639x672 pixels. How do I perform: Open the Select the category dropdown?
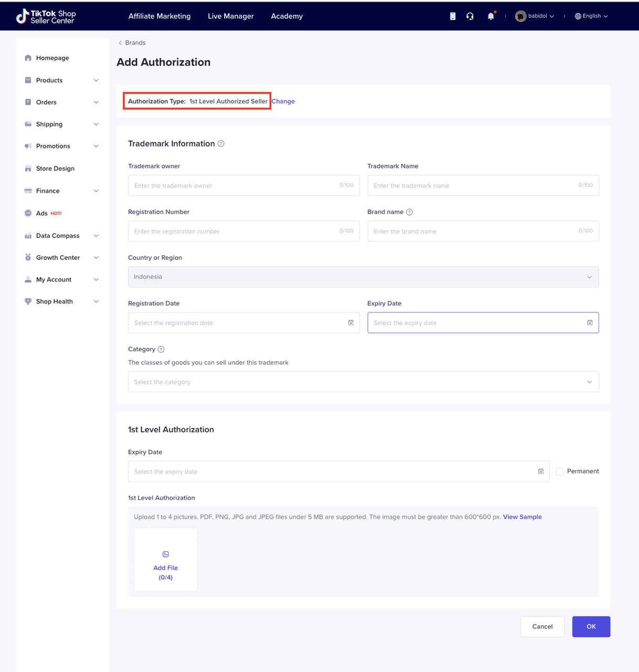point(363,382)
